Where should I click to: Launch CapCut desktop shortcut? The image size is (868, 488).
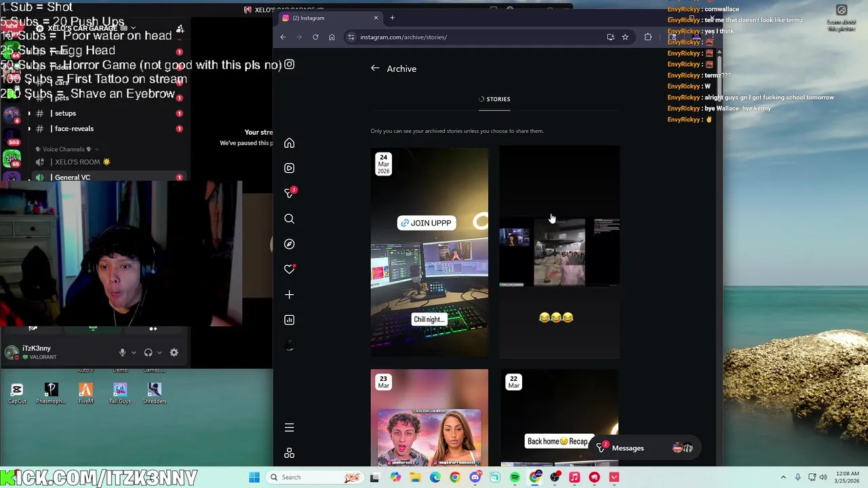(17, 393)
